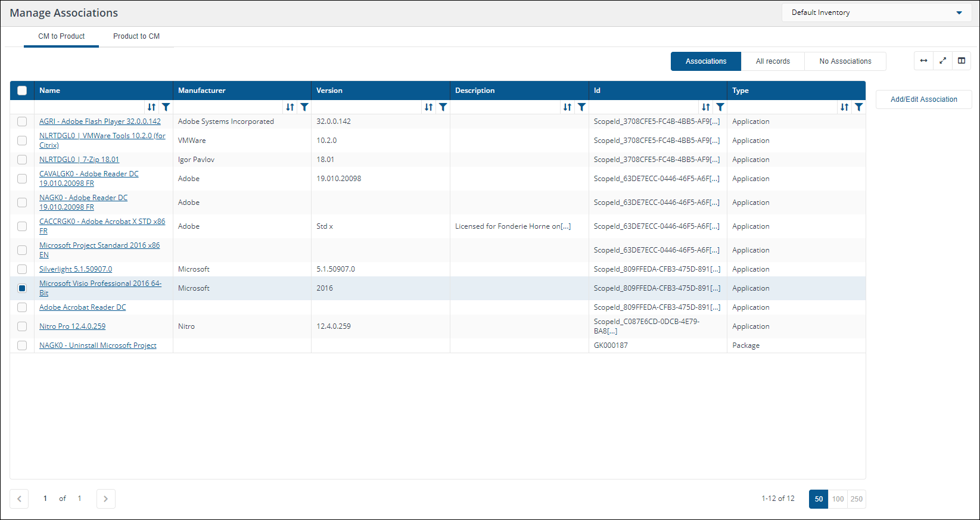Viewport: 980px width, 520px height.
Task: Open the Silverlight 5.1.50907.0 link
Action: pos(76,269)
